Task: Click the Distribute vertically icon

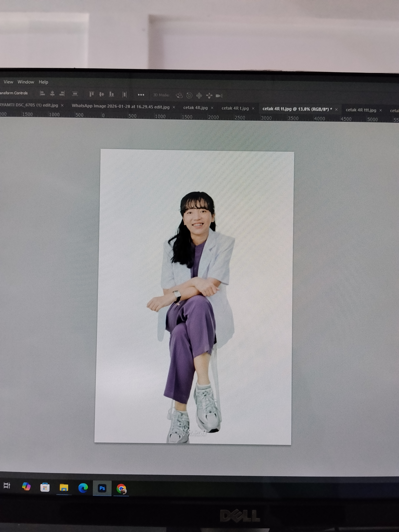Action: (75, 94)
